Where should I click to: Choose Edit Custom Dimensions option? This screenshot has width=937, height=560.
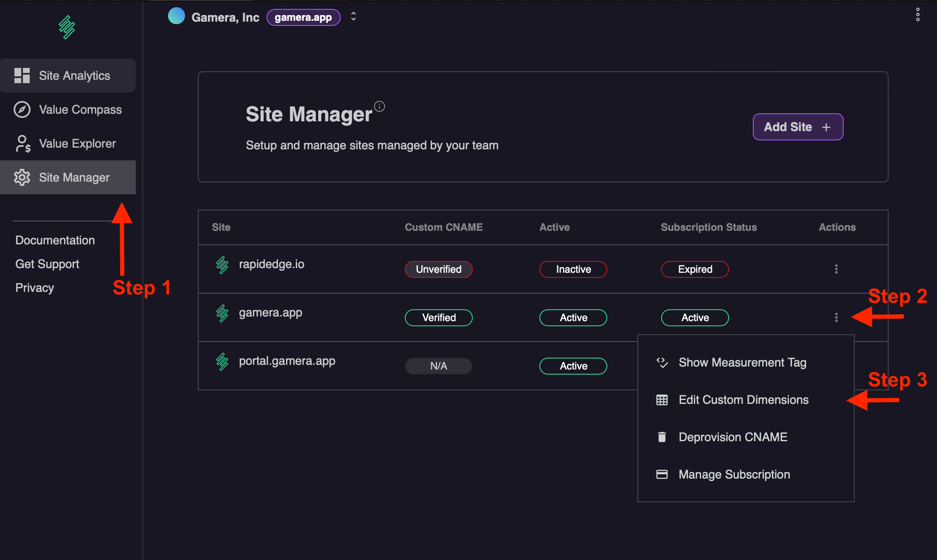743,400
